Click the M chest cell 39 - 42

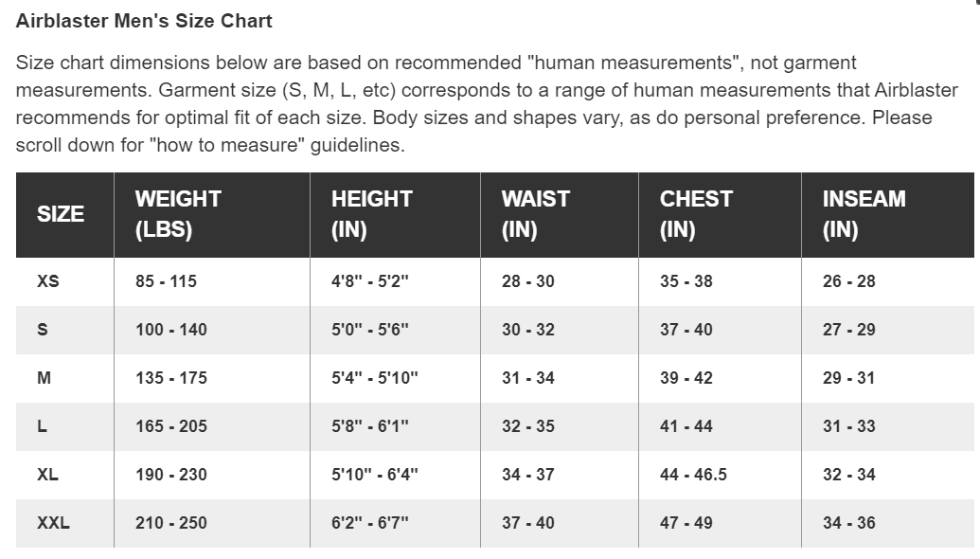[x=686, y=378]
